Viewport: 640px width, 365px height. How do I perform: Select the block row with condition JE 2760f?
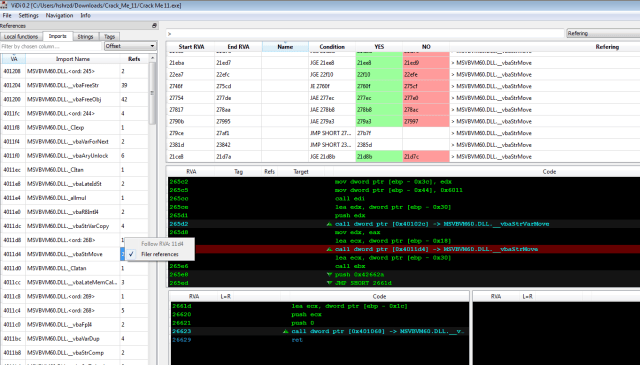pyautogui.click(x=403, y=86)
